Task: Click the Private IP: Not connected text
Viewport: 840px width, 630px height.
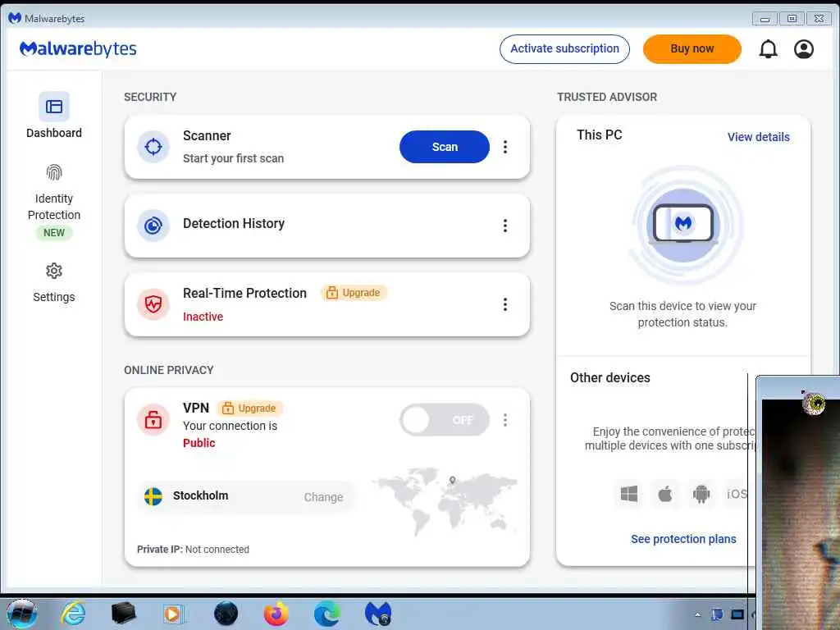Action: click(193, 549)
